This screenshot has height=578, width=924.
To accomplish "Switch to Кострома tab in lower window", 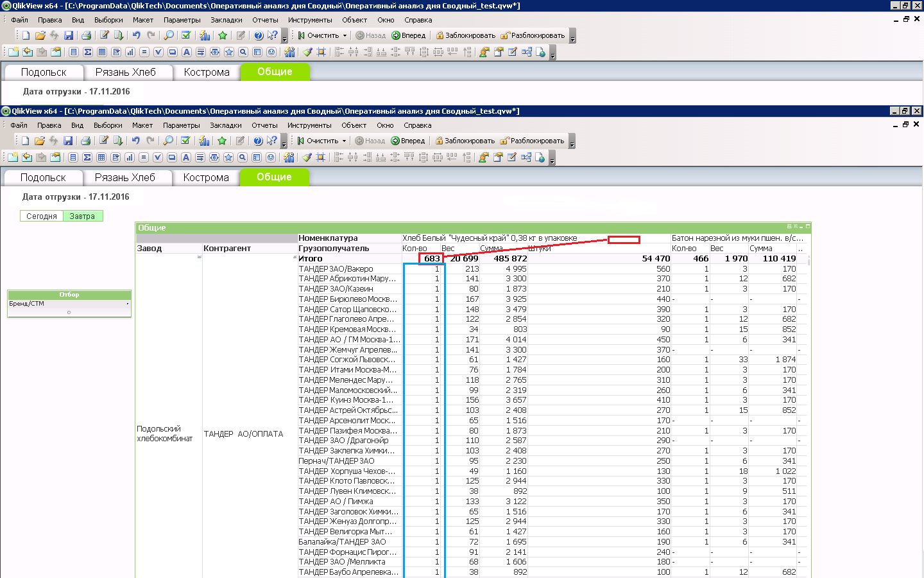I will 206,177.
